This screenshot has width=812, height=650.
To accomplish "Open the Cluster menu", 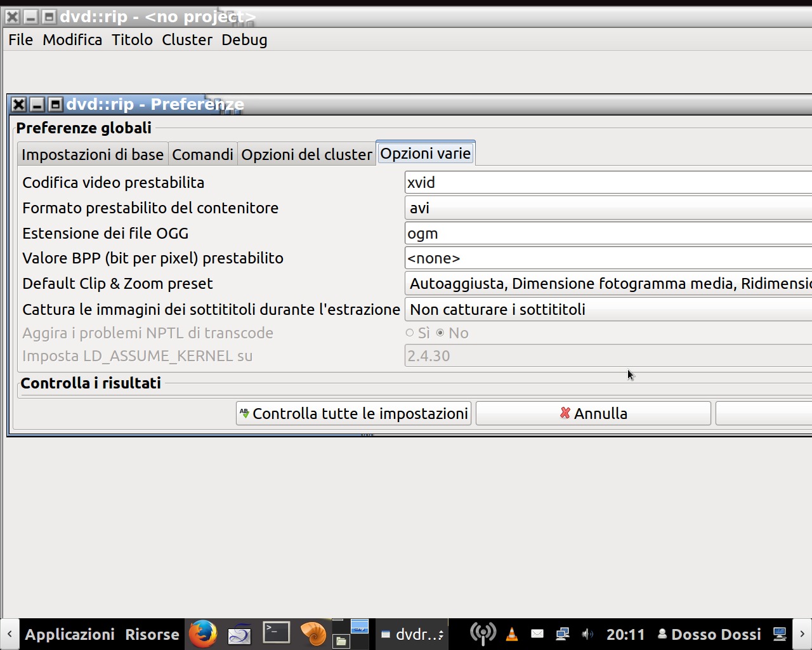I will 187,39.
